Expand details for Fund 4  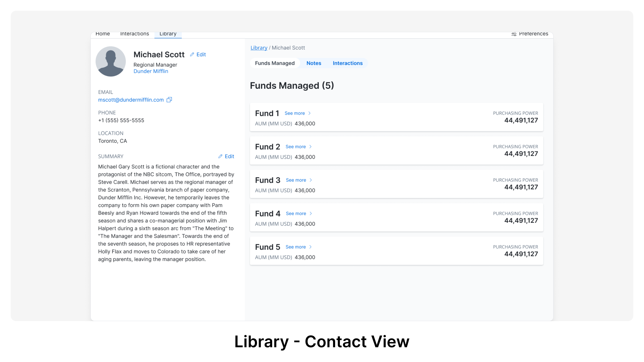[x=296, y=213]
